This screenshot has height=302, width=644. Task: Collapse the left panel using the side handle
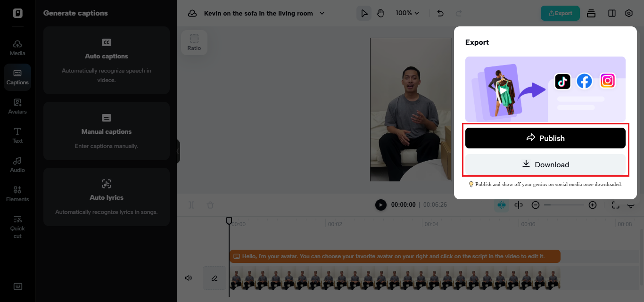(178, 151)
